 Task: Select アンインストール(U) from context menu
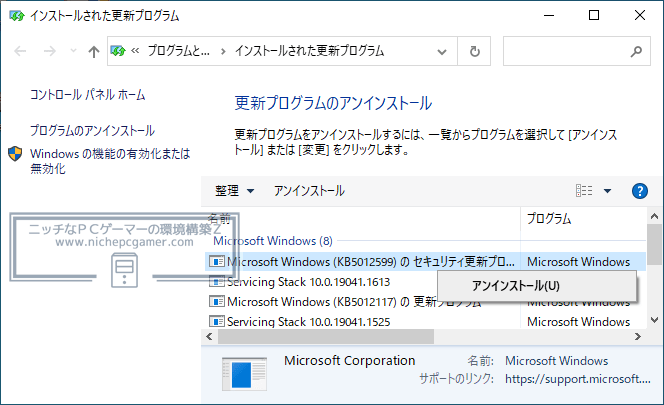516,286
